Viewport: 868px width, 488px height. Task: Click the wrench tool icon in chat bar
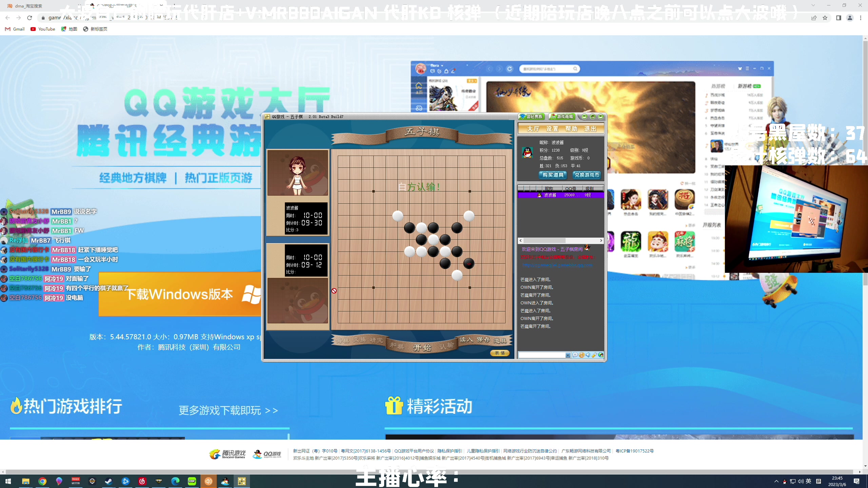pyautogui.click(x=594, y=355)
